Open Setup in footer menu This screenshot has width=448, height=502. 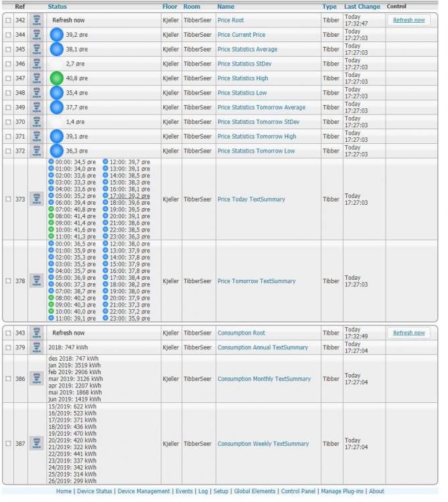pyautogui.click(x=221, y=491)
